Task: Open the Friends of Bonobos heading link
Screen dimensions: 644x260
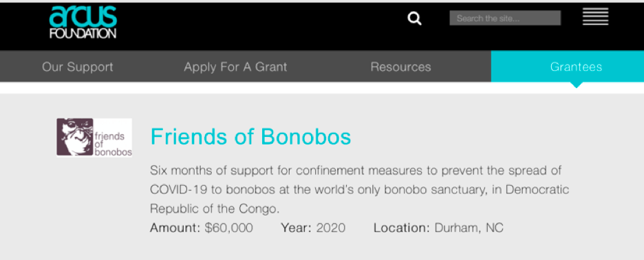Action: click(x=250, y=137)
